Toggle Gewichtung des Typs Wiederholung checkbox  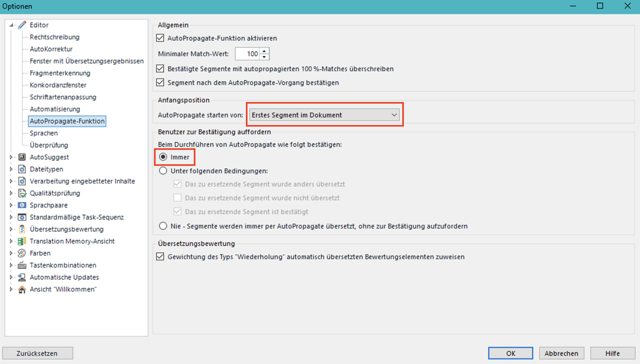click(160, 257)
